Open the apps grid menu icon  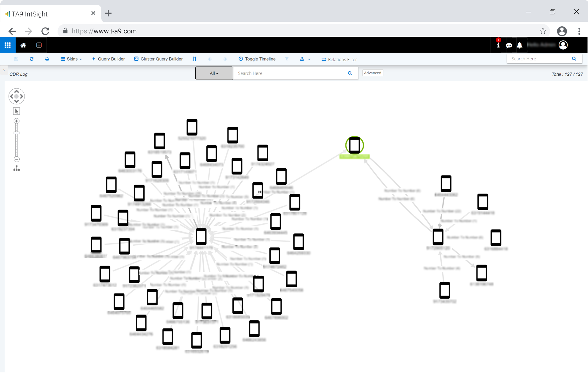(8, 45)
